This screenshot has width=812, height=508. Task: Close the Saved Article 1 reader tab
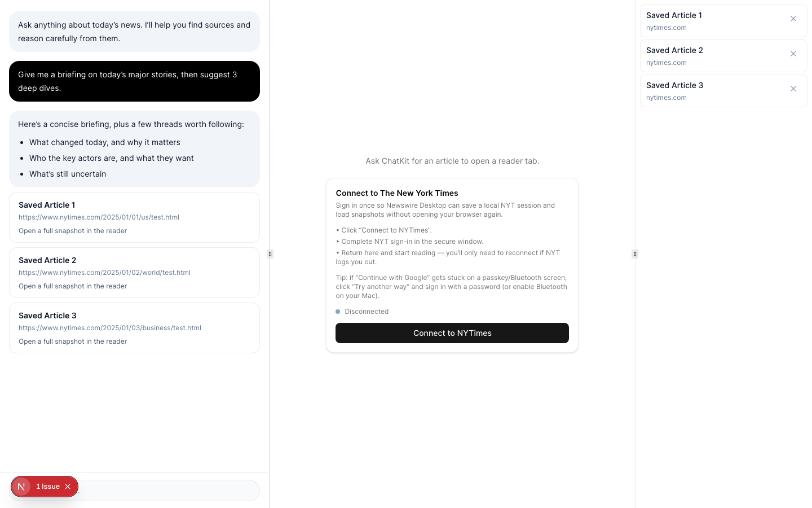(793, 19)
